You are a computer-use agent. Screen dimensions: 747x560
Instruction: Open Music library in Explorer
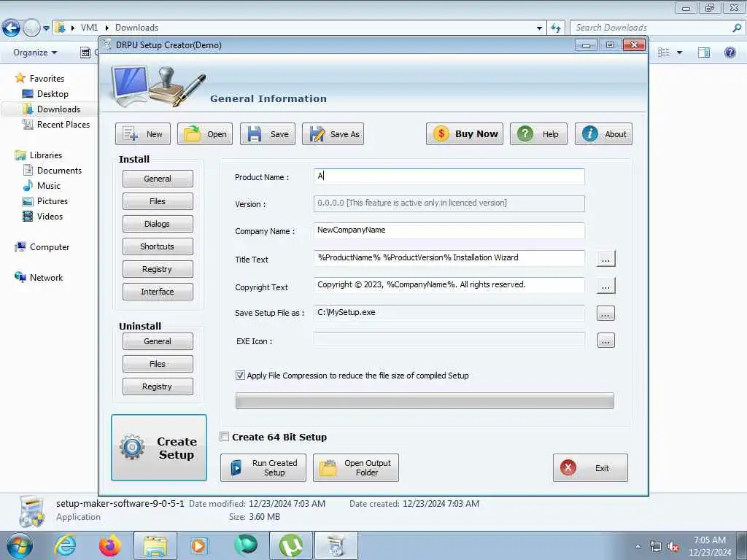[42, 186]
